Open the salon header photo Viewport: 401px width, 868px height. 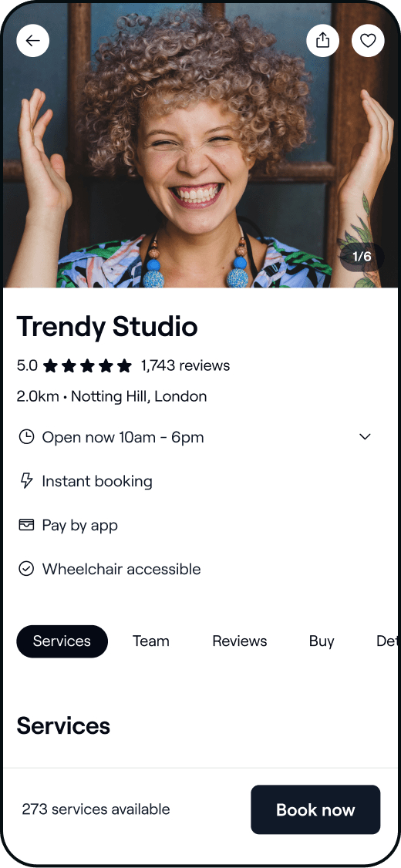200,145
